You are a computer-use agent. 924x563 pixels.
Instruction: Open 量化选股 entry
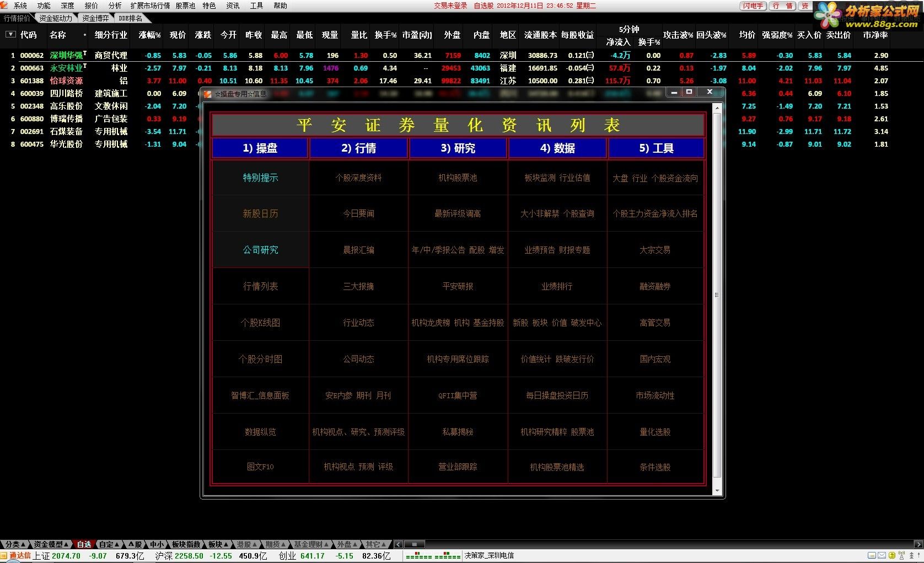(x=655, y=432)
